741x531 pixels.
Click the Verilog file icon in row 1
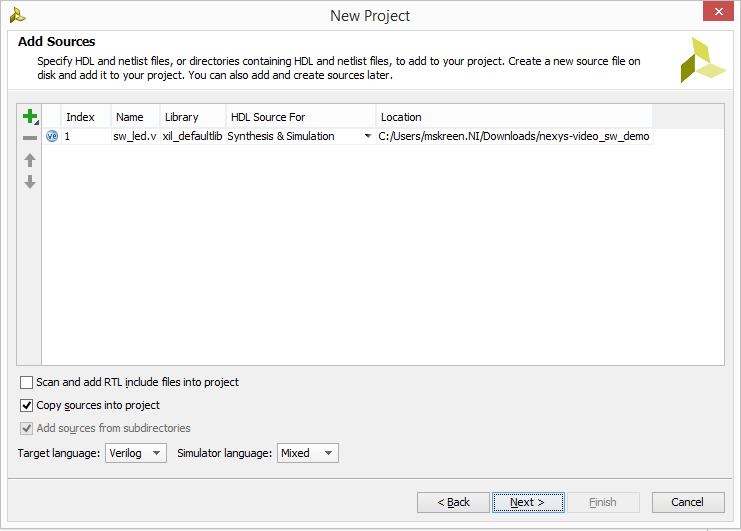[x=52, y=136]
